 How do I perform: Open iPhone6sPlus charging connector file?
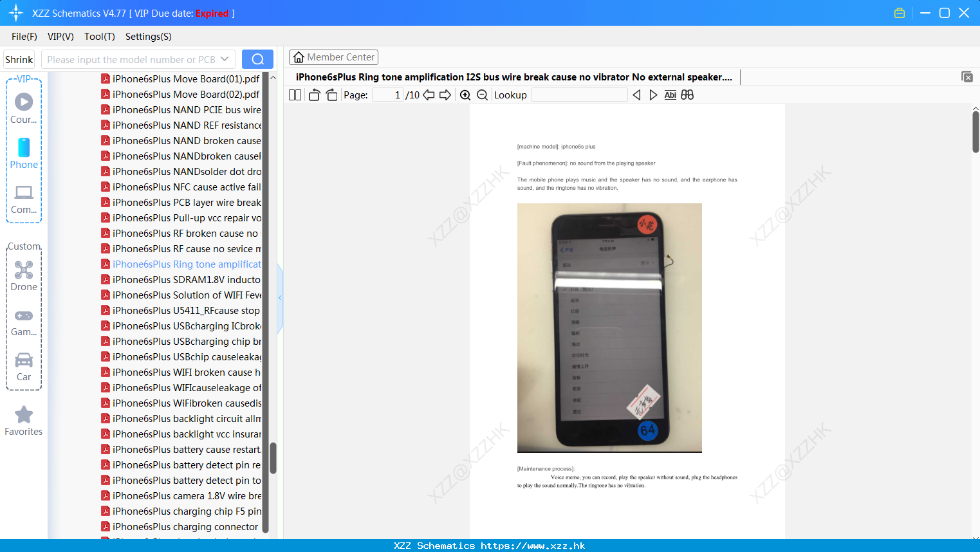pyautogui.click(x=181, y=527)
